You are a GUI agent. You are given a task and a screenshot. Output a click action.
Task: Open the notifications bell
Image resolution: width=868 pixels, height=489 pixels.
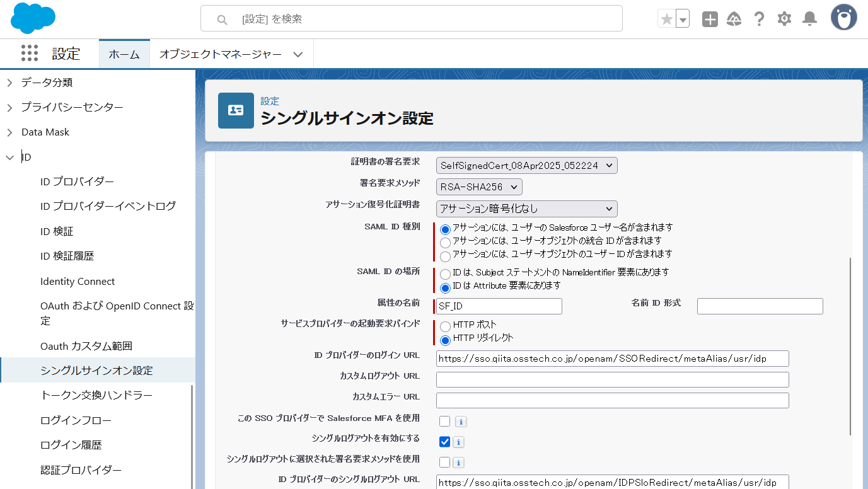click(809, 19)
